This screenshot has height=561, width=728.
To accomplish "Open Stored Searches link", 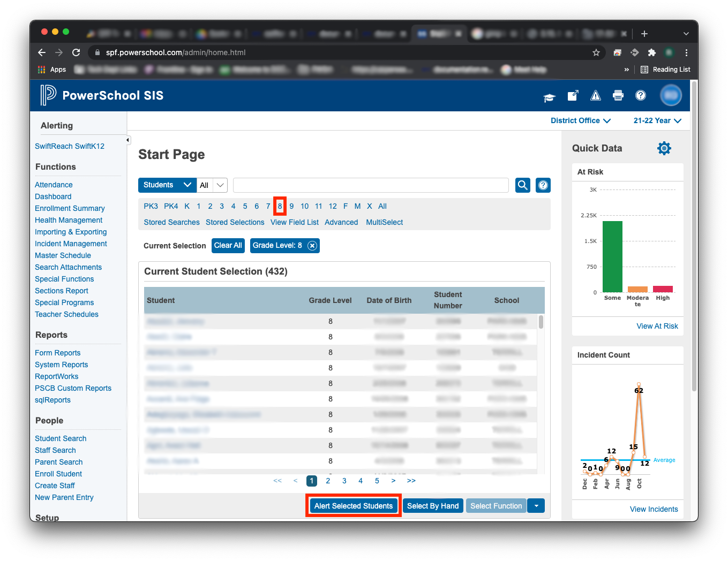I will 171,222.
